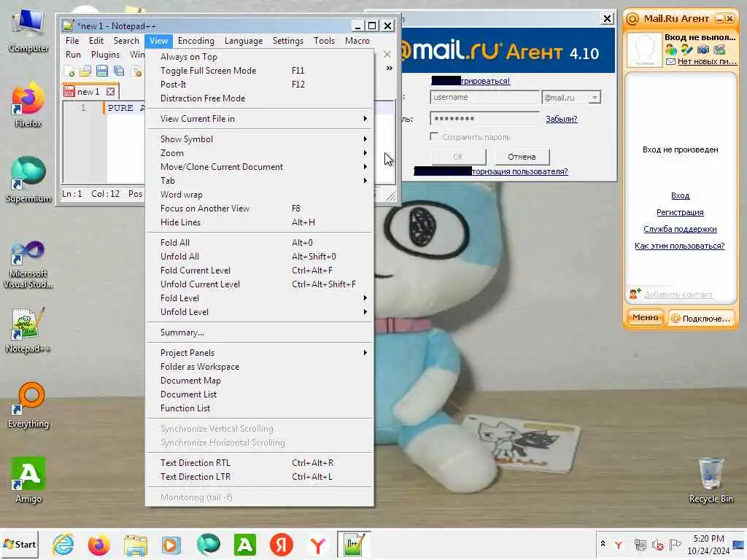
Task: Open the Recycle Bin
Action: tap(711, 480)
